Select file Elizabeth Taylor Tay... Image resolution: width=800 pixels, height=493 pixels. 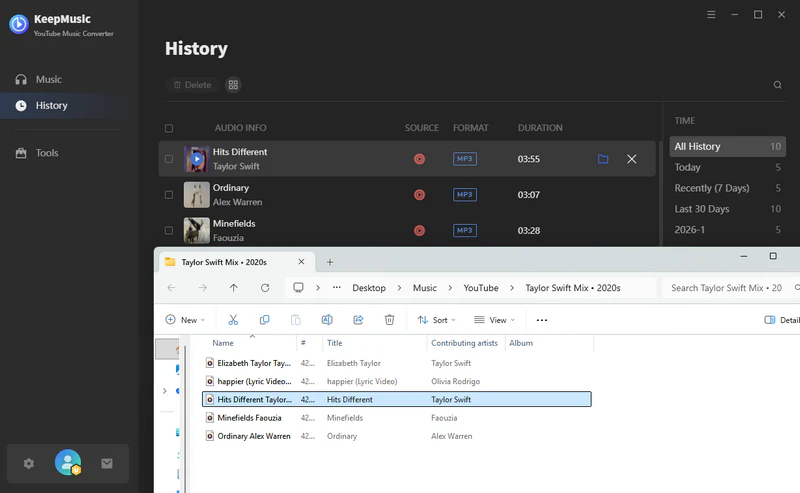point(397,363)
